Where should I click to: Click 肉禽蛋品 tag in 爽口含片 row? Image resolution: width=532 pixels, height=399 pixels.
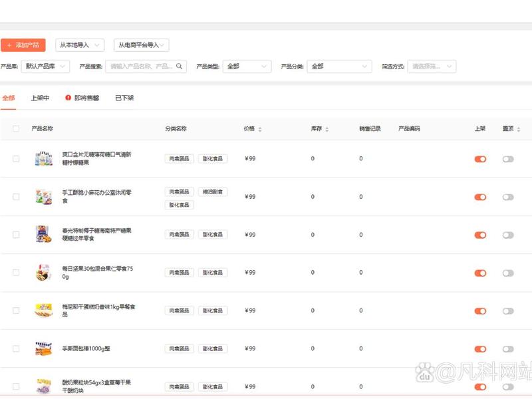click(x=179, y=158)
